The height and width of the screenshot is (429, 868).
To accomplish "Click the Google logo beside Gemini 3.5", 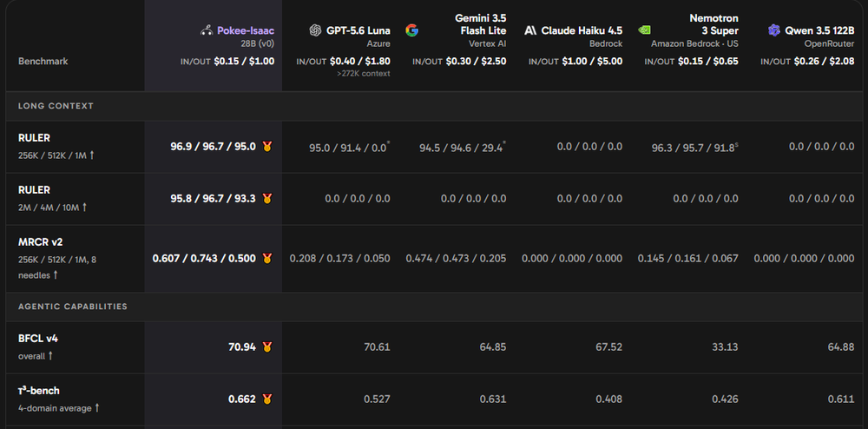I will click(x=411, y=30).
